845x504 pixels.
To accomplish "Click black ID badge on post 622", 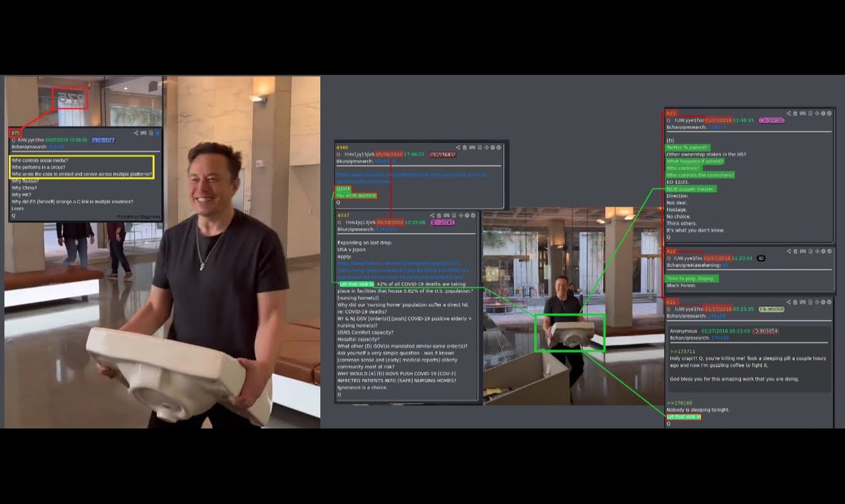I will [761, 258].
